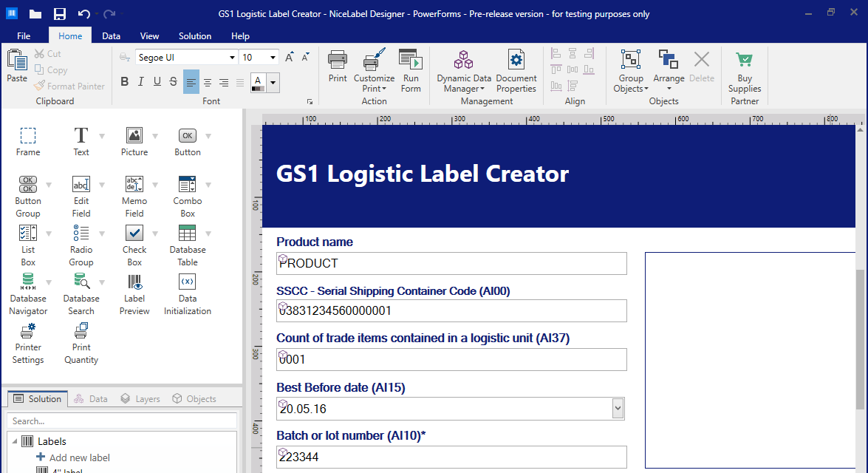Toggle italic formatting

pyautogui.click(x=140, y=81)
